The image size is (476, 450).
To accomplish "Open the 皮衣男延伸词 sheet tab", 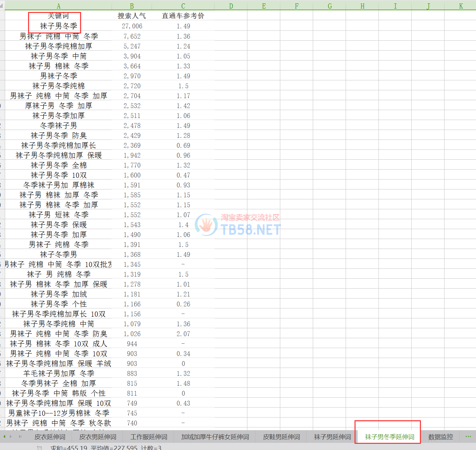I will coord(98,437).
